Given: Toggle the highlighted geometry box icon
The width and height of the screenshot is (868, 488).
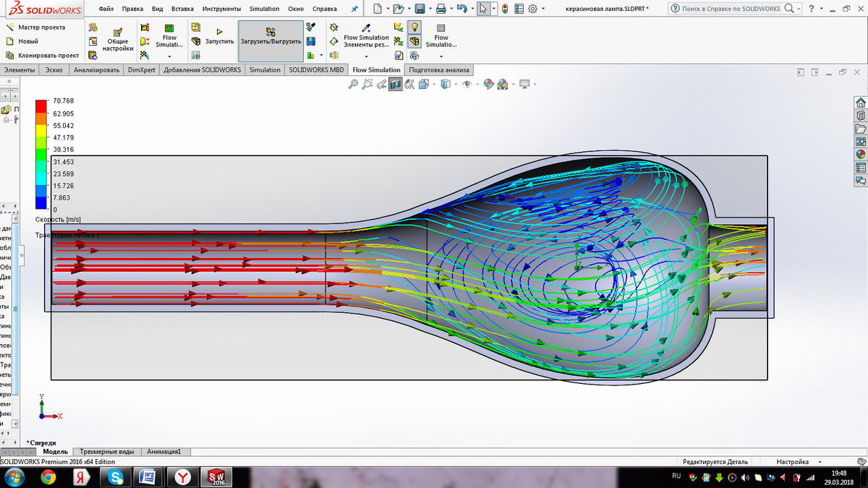Looking at the screenshot, I should click(414, 41).
